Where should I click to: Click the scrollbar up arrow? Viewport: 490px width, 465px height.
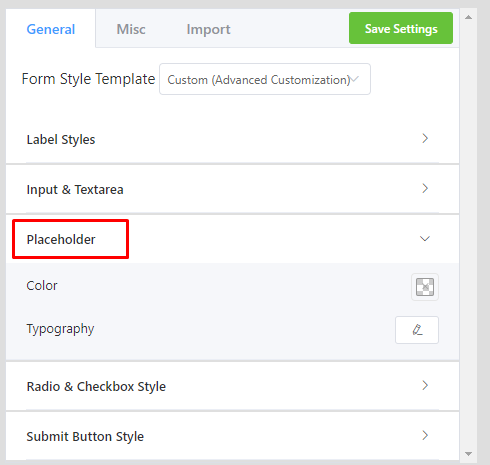(468, 17)
